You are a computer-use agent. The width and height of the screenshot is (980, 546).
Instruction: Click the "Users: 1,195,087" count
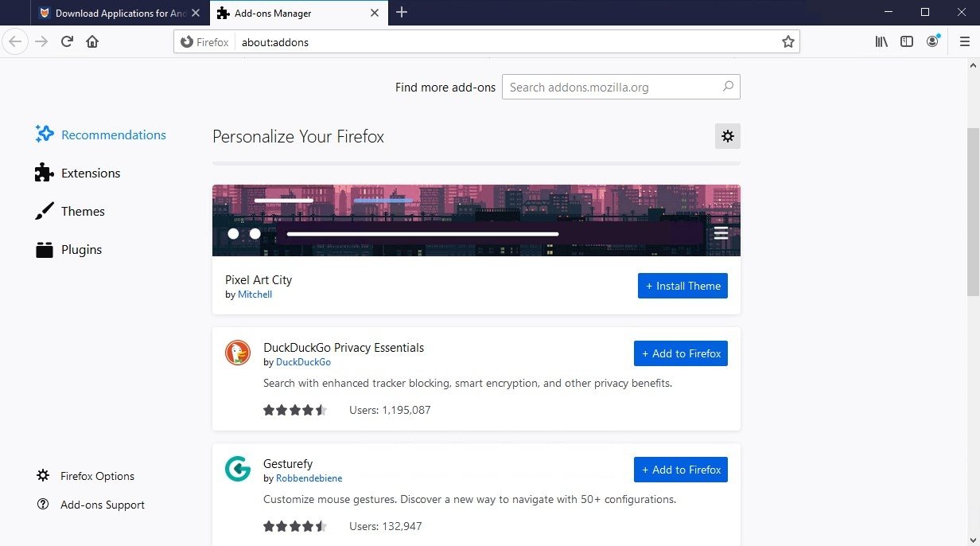tap(390, 410)
